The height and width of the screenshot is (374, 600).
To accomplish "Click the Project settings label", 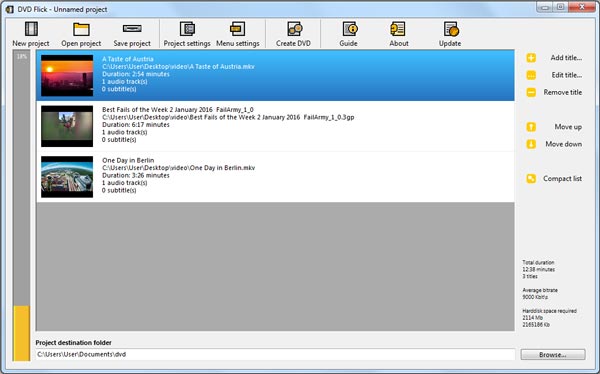I will (x=187, y=43).
